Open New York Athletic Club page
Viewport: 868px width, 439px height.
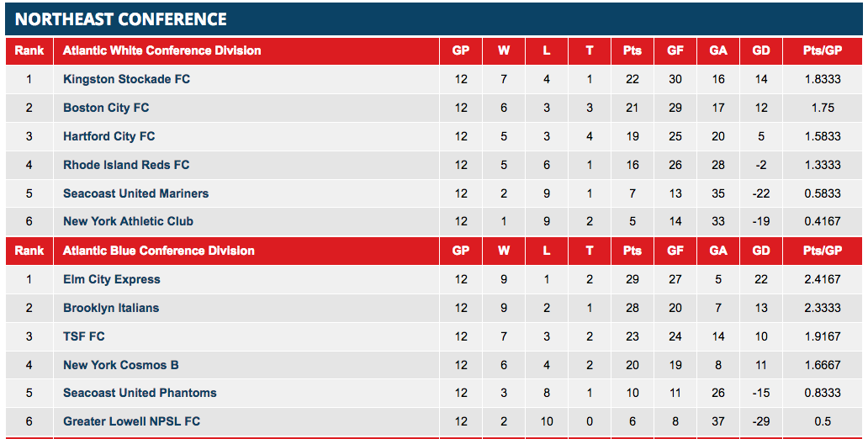point(128,221)
